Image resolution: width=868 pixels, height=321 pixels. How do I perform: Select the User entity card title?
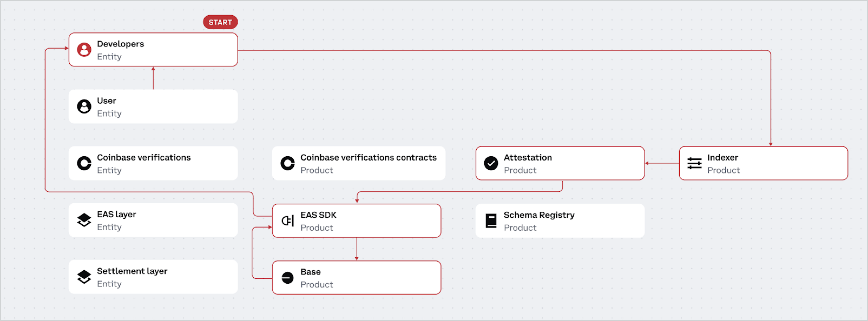(107, 101)
